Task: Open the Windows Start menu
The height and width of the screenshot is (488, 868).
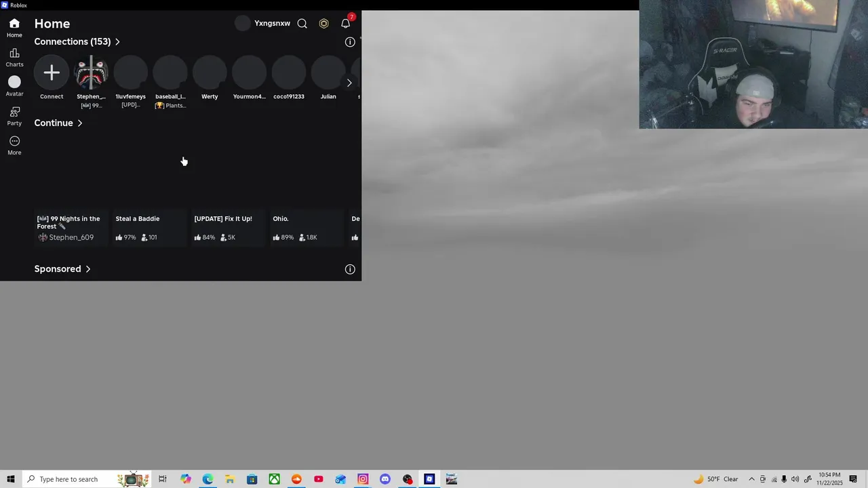Action: pos(11,479)
